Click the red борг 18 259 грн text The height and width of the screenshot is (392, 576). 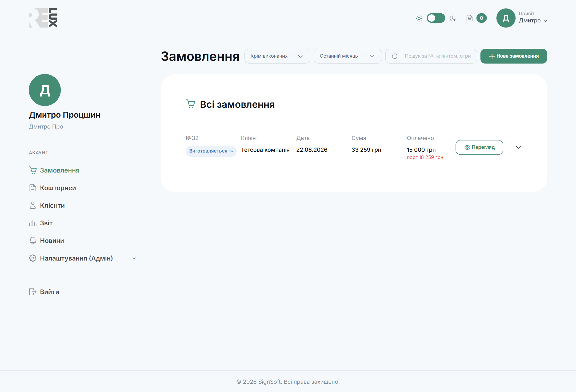click(x=425, y=157)
